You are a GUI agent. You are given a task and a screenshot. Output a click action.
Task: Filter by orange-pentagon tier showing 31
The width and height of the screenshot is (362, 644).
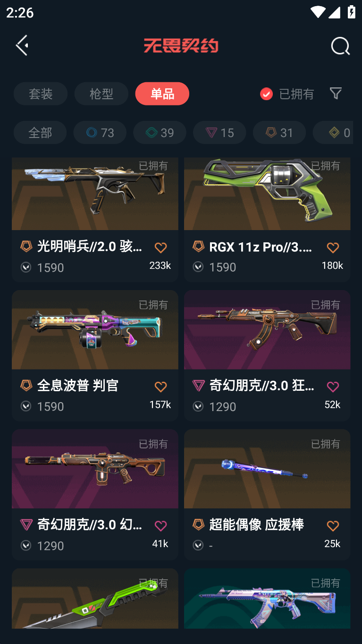coord(280,132)
